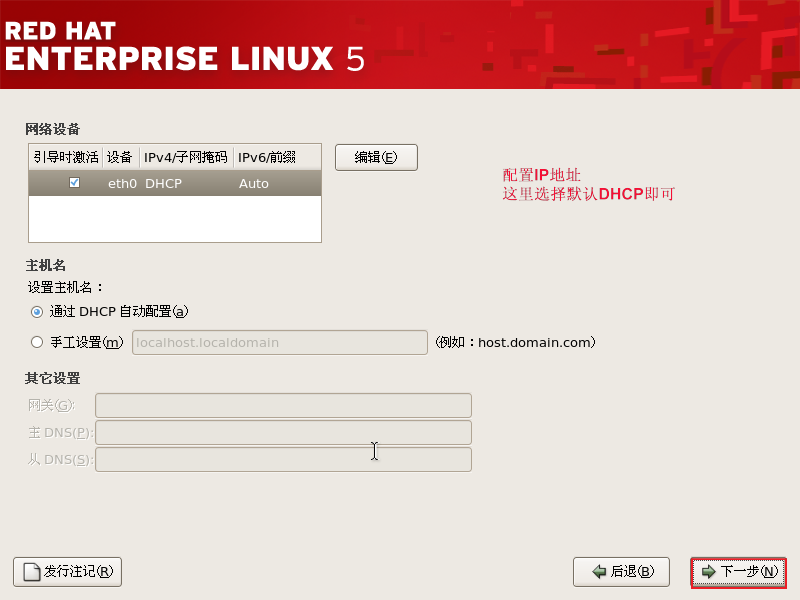
Task: Open 发行注记(R) release notes
Action: 67,572
